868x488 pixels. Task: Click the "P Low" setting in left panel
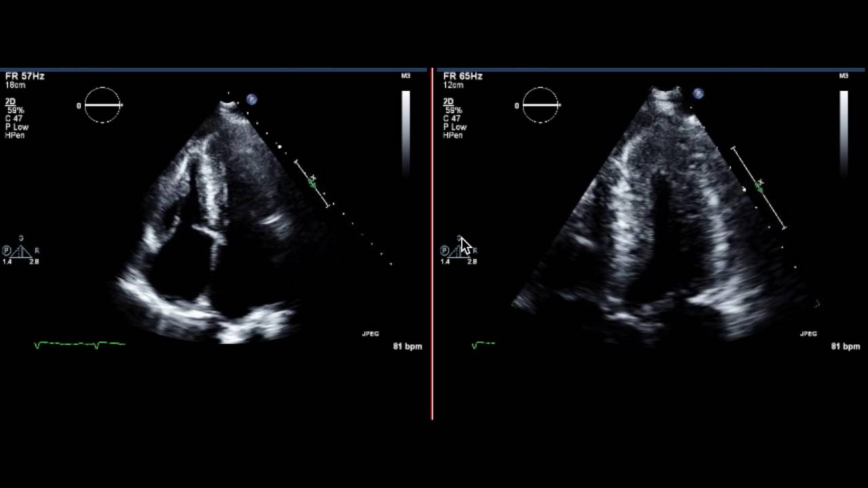tap(17, 127)
